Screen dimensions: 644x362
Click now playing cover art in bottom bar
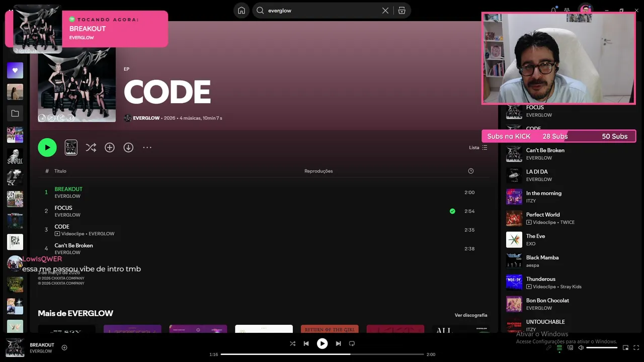tap(15, 347)
